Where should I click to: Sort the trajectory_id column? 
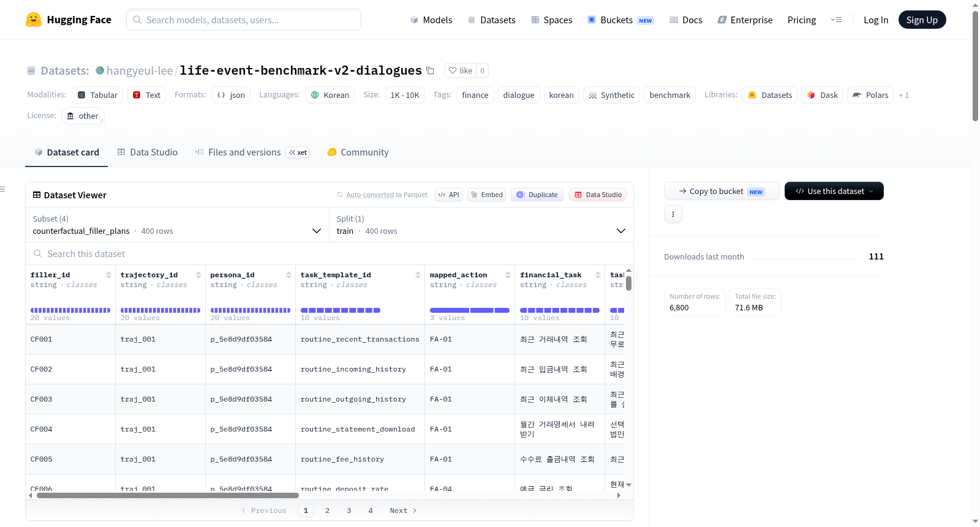(x=198, y=275)
